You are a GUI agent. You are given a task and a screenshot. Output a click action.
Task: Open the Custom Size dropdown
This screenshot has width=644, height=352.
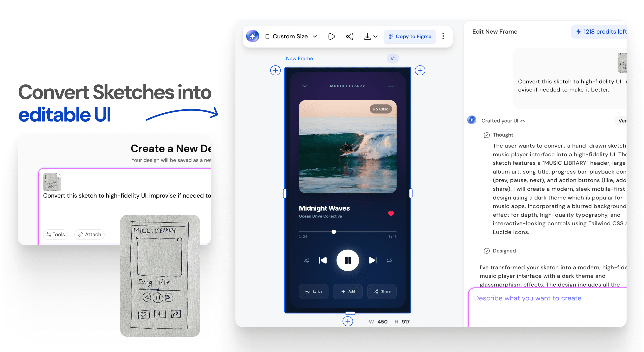[291, 37]
